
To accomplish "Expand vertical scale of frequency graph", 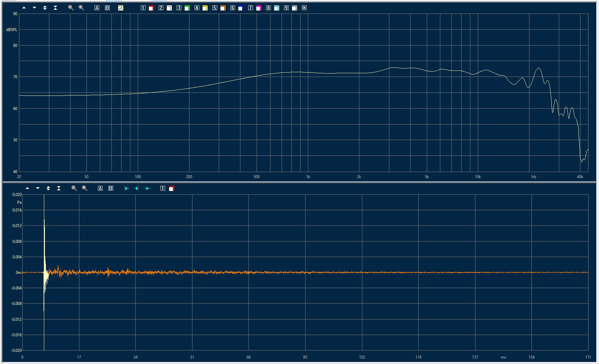I will click(x=45, y=8).
